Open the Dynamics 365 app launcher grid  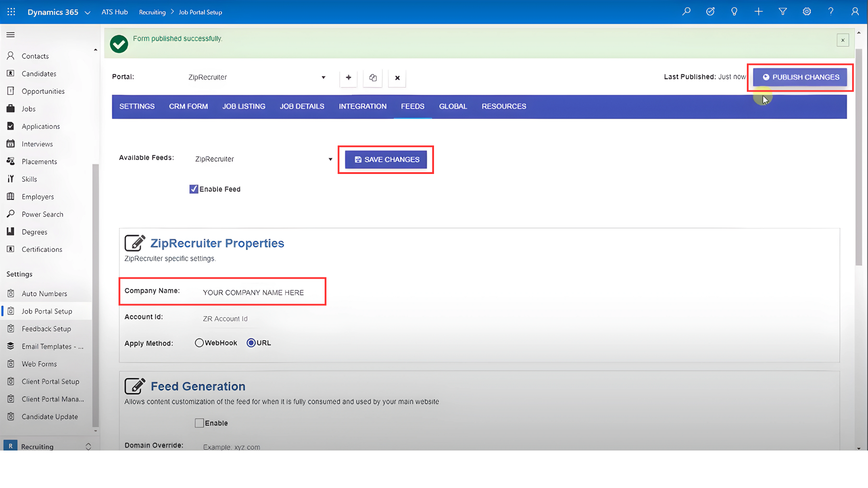(x=11, y=12)
